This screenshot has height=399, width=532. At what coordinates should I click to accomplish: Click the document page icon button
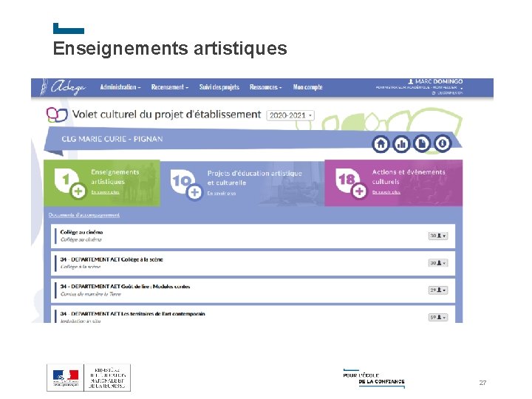click(422, 144)
